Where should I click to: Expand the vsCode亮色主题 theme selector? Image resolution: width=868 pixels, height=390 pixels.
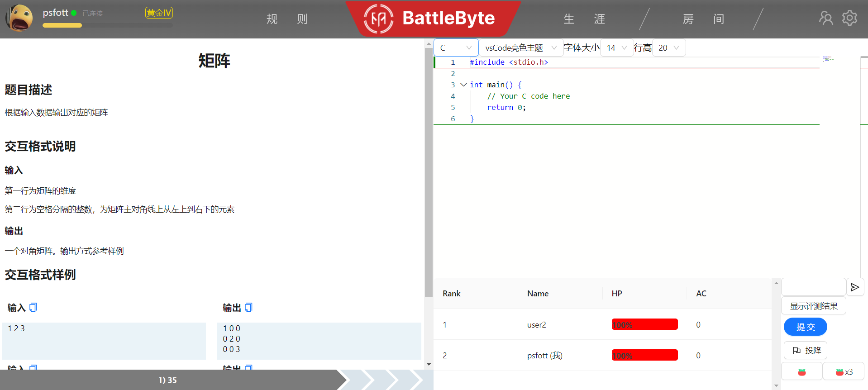(521, 48)
